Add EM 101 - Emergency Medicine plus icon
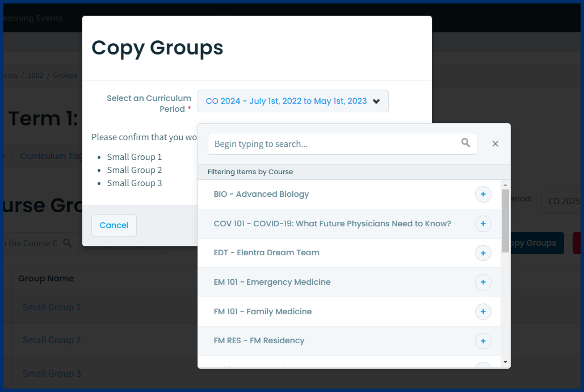 tap(483, 282)
